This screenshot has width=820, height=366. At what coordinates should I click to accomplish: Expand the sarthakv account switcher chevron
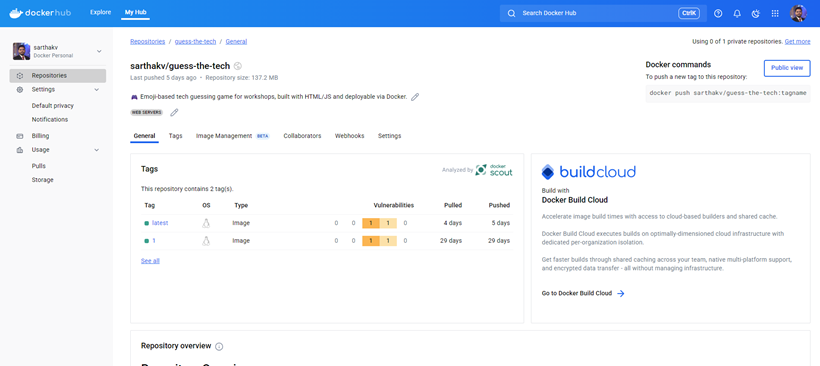99,51
